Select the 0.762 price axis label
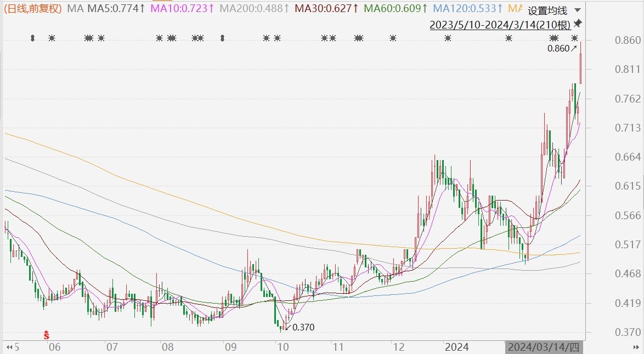Image resolution: width=644 pixels, height=354 pixels. [628, 99]
